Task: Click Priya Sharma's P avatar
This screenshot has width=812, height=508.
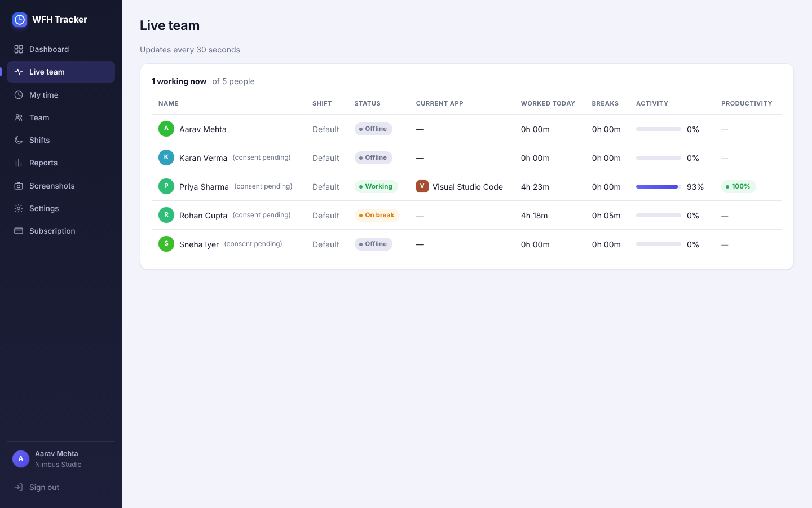Action: [x=166, y=186]
